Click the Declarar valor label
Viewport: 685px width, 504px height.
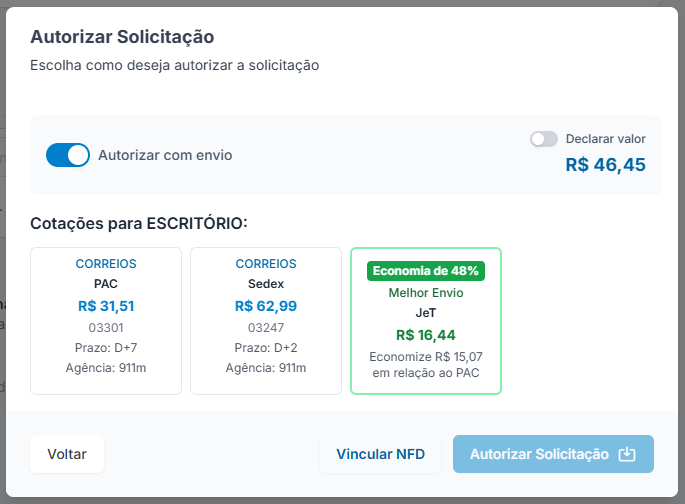pyautogui.click(x=605, y=139)
